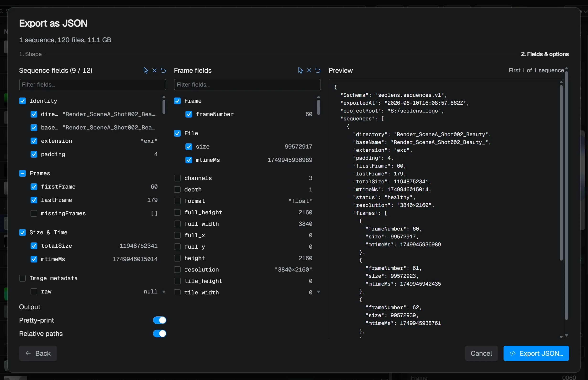Click the preview pane scrollbar thumb
The image size is (588, 380).
561,173
